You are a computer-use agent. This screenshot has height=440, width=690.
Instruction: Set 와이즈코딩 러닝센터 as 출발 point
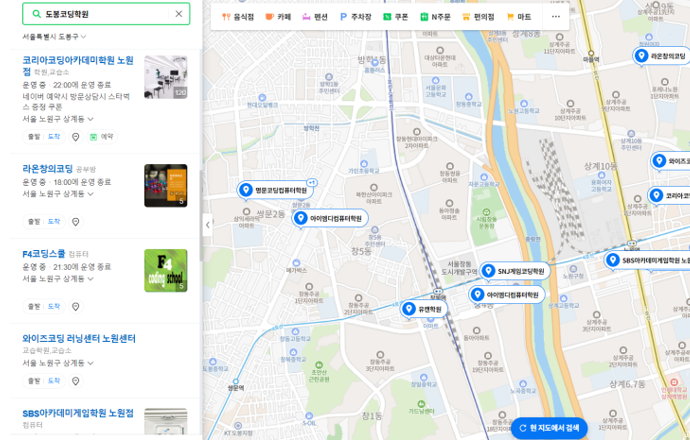[34, 381]
